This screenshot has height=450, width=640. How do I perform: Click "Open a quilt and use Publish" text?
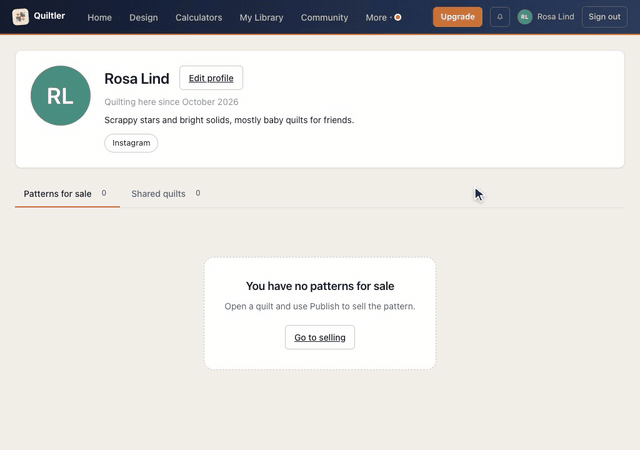tap(320, 306)
